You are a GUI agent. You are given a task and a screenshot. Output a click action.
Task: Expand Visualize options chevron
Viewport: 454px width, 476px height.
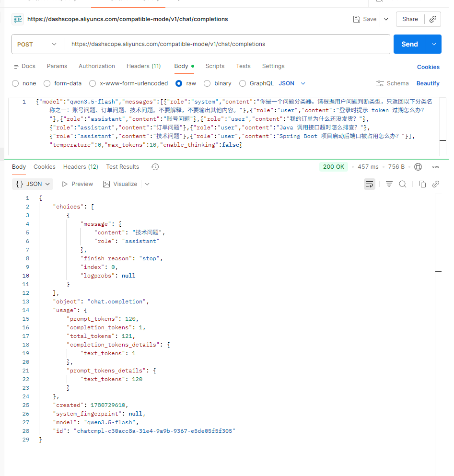[x=147, y=184]
